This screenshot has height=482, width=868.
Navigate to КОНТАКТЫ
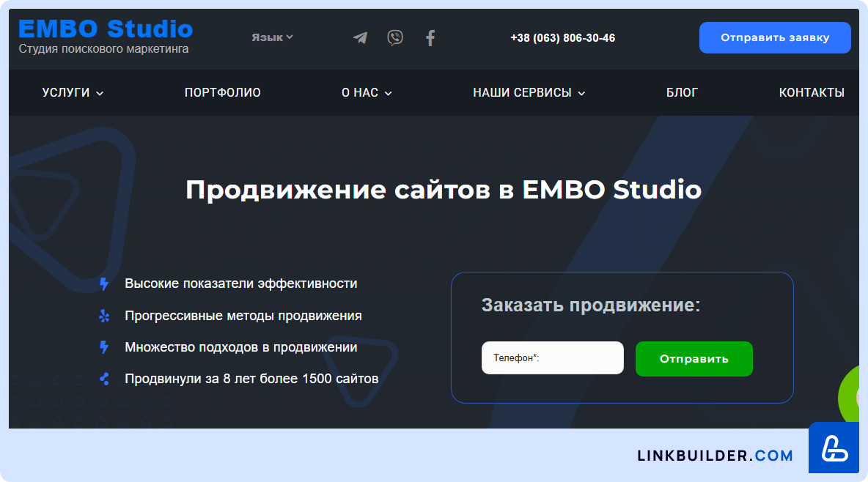coord(812,93)
